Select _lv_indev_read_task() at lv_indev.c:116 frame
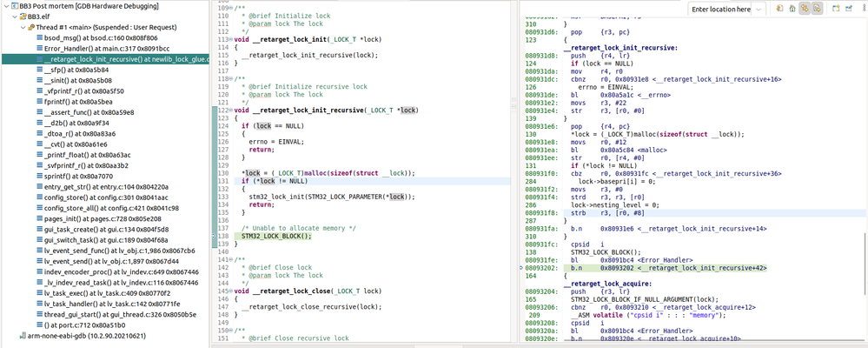The height and width of the screenshot is (348, 868). coord(122,283)
